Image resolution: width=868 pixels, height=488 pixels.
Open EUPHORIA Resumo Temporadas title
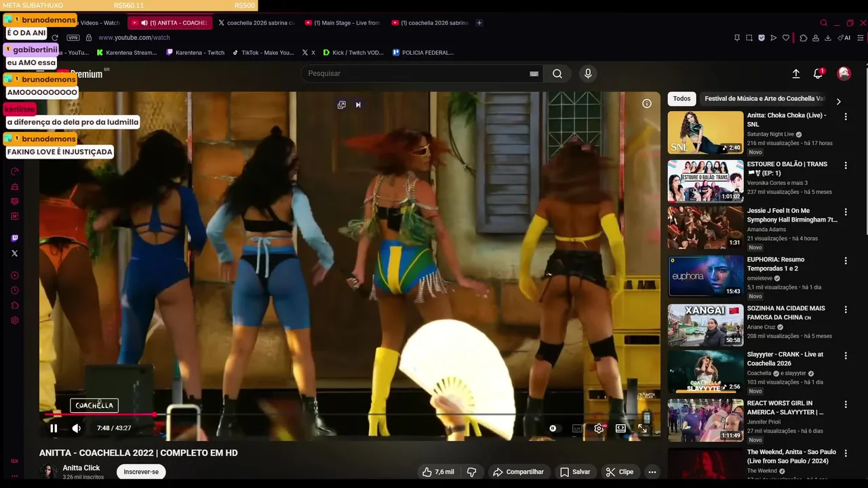pos(776,264)
